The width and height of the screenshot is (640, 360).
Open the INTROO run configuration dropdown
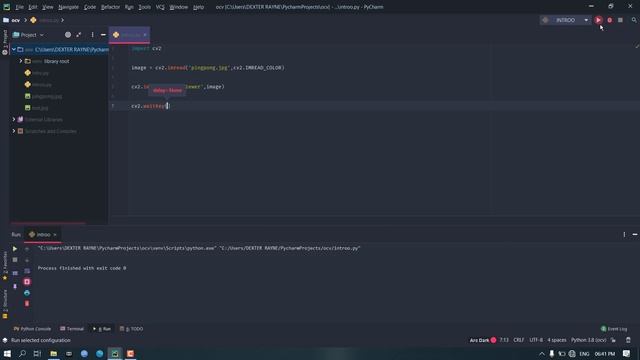click(565, 20)
